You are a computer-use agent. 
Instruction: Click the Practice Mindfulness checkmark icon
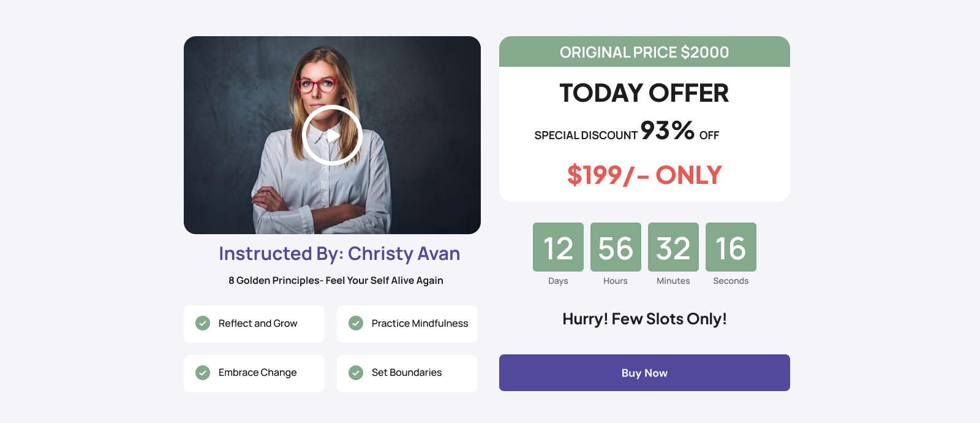click(x=356, y=323)
